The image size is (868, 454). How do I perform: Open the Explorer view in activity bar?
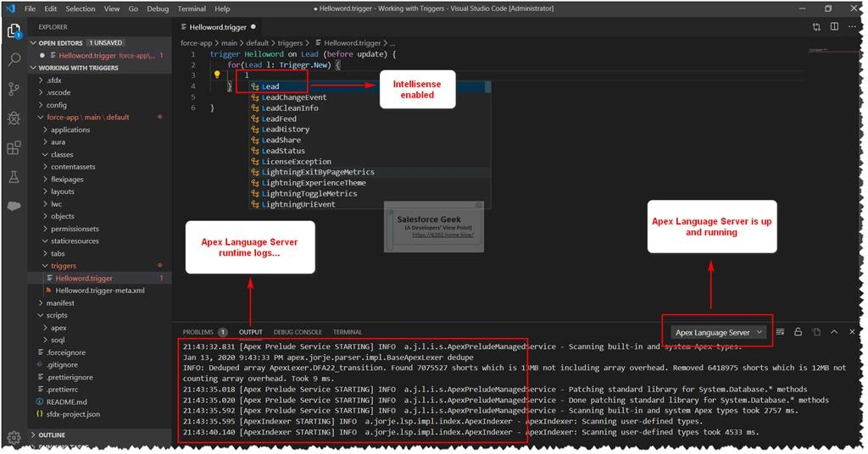coord(14,31)
